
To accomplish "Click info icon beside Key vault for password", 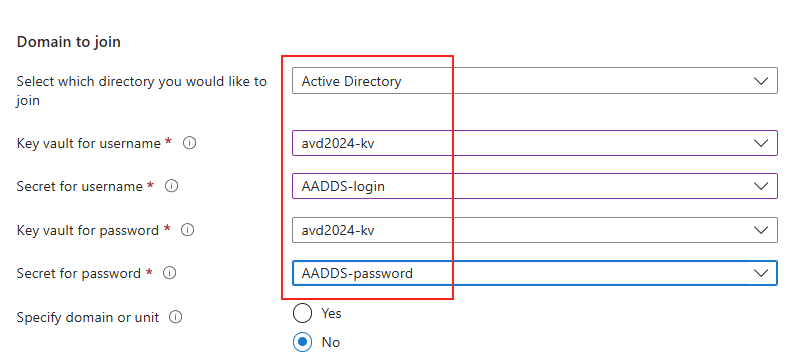I will [188, 230].
